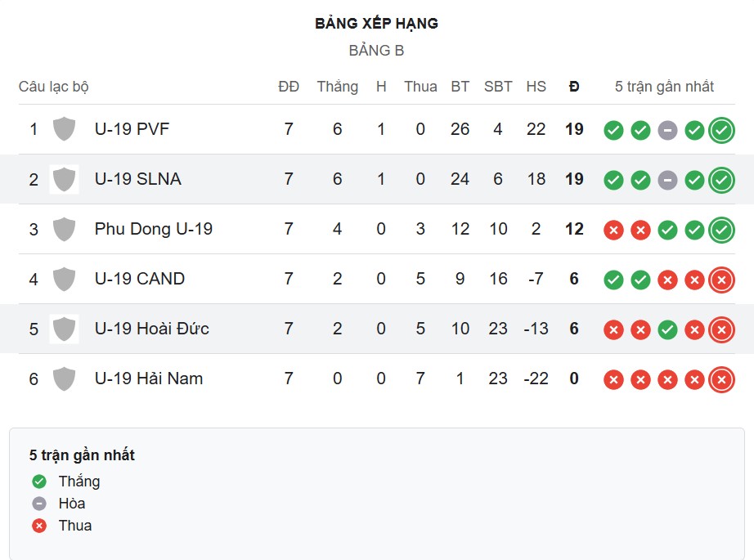Click Phu Dong U-19's club shield icon
This screenshot has height=560, width=754.
tap(64, 229)
